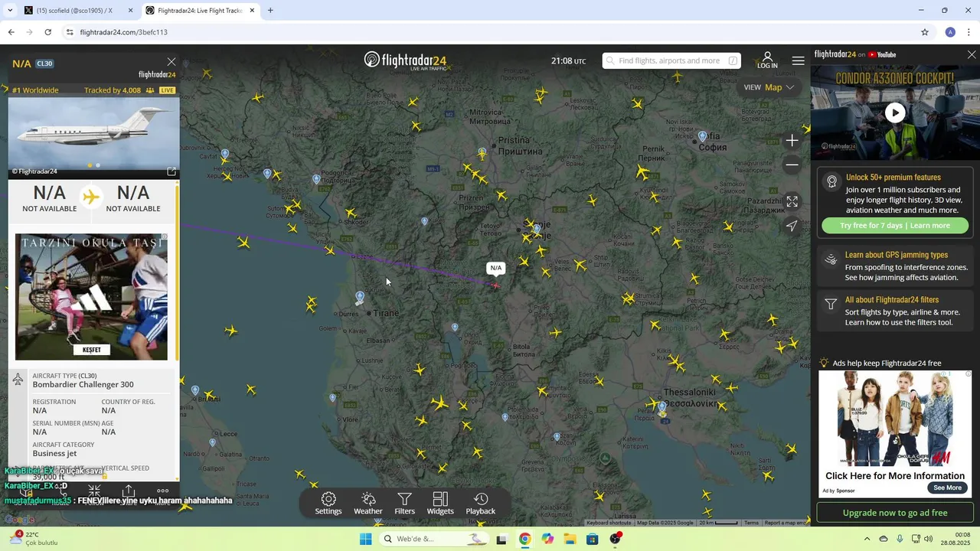Reload the page

click(x=47, y=32)
